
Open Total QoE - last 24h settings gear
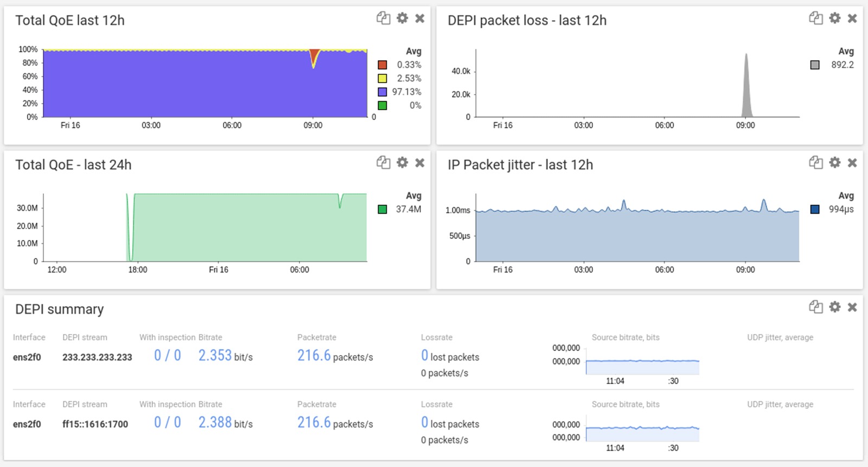[x=402, y=162]
